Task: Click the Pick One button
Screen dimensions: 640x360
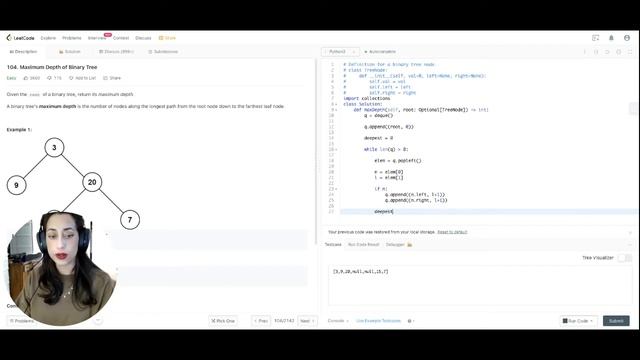Action: pos(223,321)
